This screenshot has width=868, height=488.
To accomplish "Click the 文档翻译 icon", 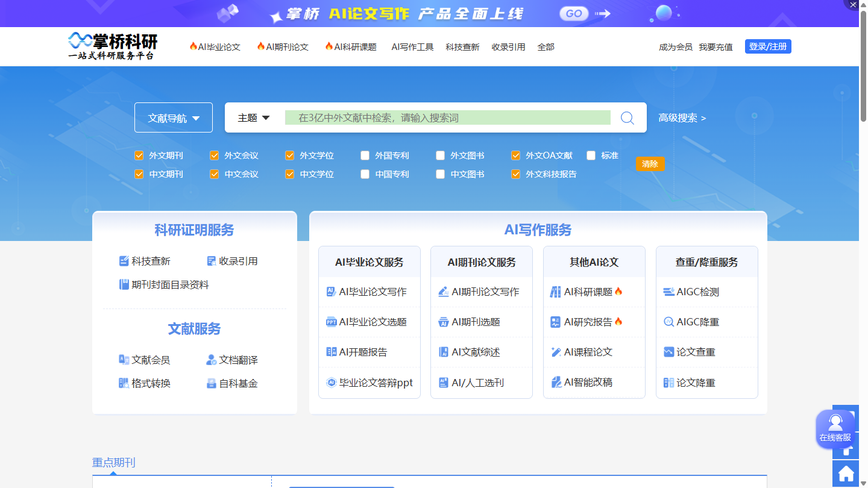I will (x=212, y=360).
